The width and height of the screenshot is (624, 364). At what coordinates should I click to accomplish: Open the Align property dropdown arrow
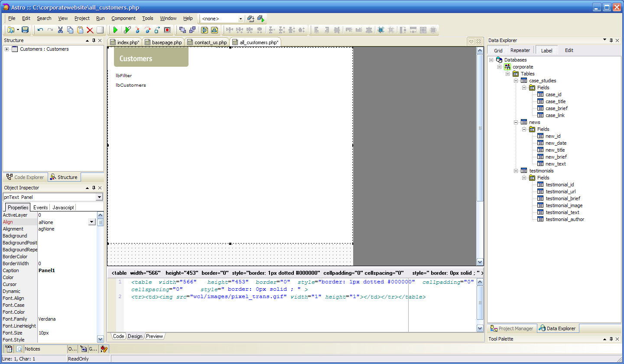point(91,222)
